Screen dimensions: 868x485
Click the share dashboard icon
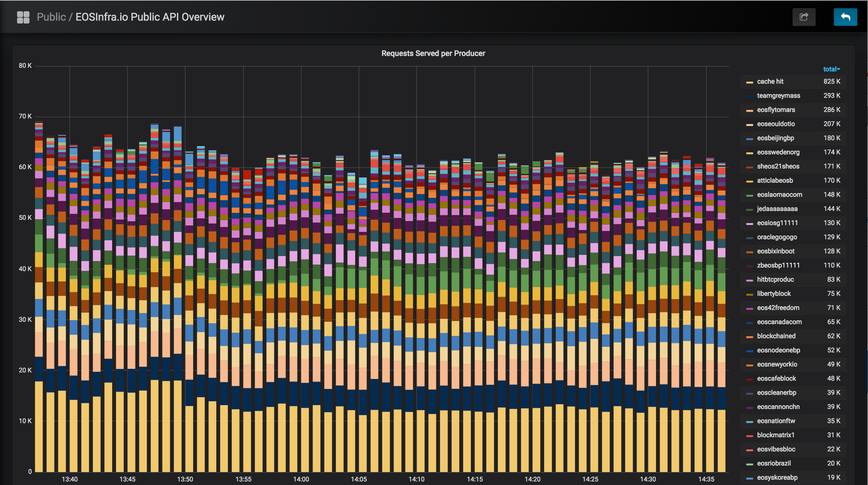coord(804,17)
